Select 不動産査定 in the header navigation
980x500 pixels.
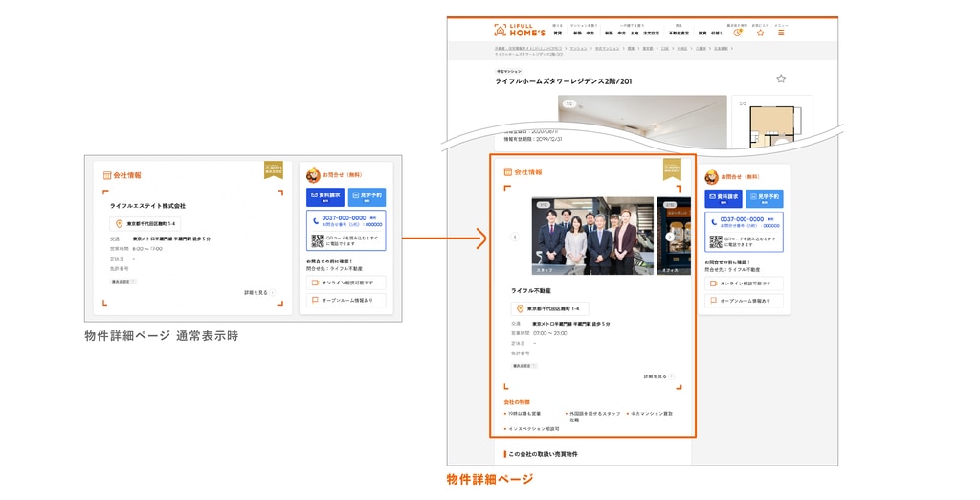[x=679, y=33]
